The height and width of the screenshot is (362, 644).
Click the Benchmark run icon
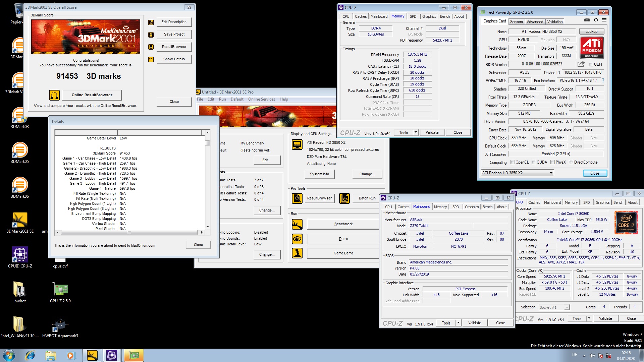(x=297, y=224)
